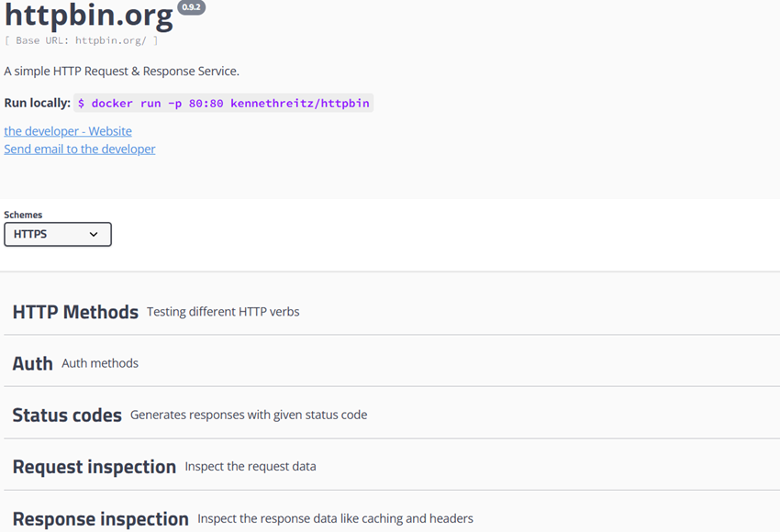This screenshot has height=532, width=780.
Task: Click the docker run command code snippet
Action: [223, 103]
